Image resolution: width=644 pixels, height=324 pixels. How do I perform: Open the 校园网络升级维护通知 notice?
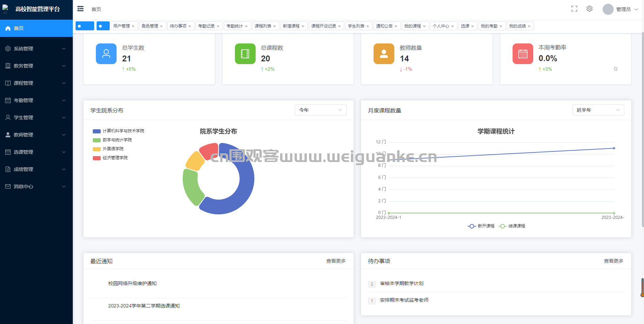pyautogui.click(x=132, y=283)
